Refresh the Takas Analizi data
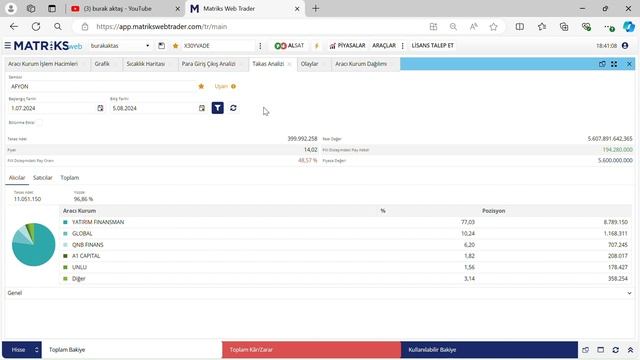The width and height of the screenshot is (640, 360). pyautogui.click(x=233, y=108)
